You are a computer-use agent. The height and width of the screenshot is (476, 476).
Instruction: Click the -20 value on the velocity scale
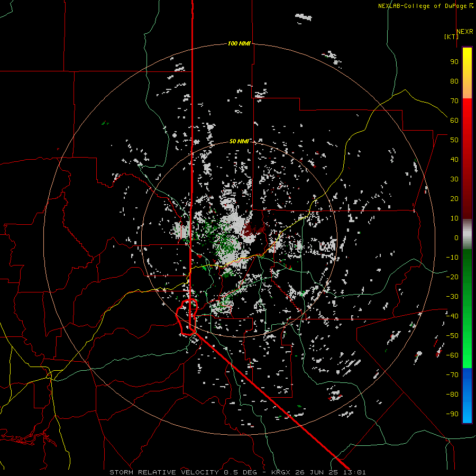click(x=452, y=277)
